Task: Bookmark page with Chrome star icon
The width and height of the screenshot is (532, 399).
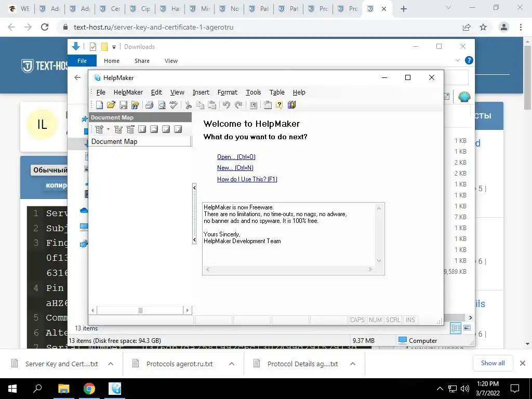Action: tap(483, 27)
